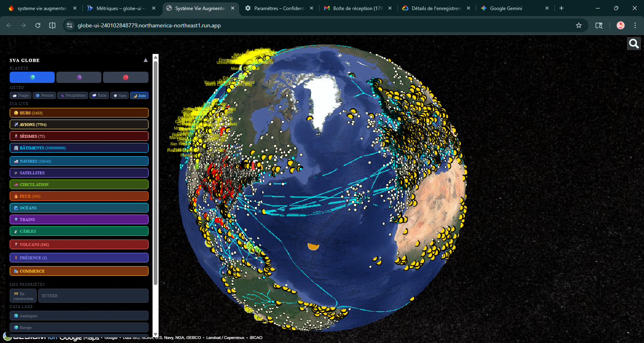Toggle the AVIONS (7794) layer

pyautogui.click(x=79, y=124)
